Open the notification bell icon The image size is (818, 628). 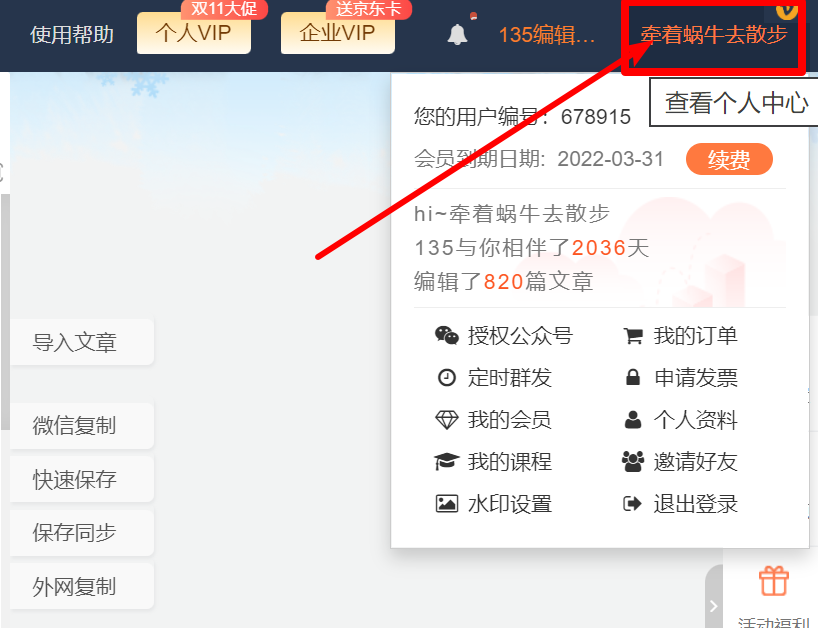pos(458,34)
